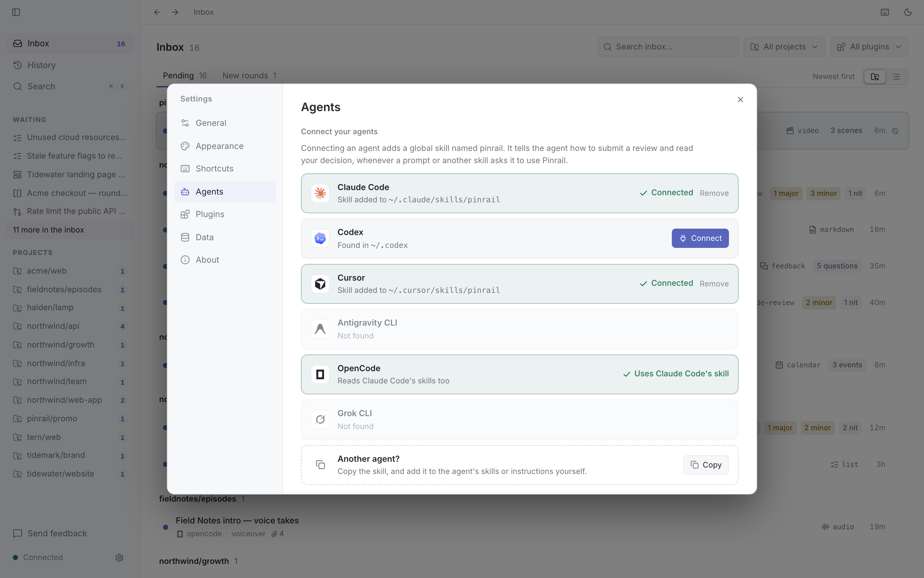924x578 pixels.
Task: Open the All projects dropdown
Action: click(x=784, y=47)
